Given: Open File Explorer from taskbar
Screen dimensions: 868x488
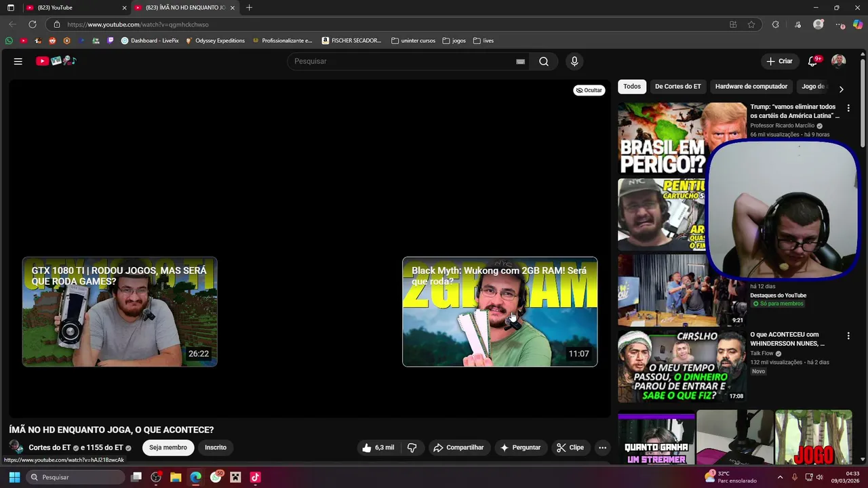Looking at the screenshot, I should (x=176, y=477).
